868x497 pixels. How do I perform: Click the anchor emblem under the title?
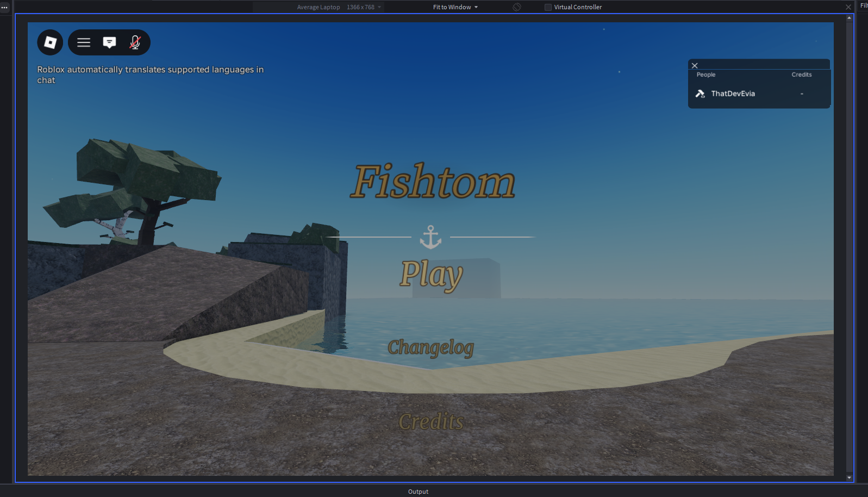tap(430, 237)
